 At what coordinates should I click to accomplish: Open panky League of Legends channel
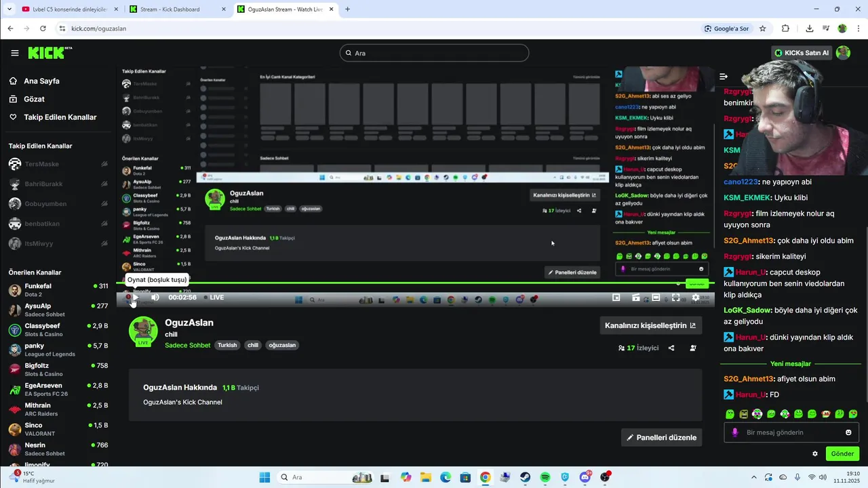click(58, 350)
